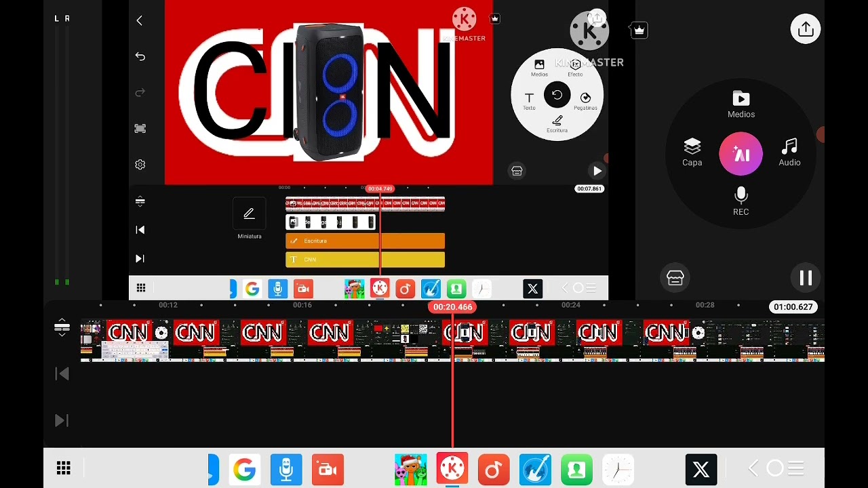Go back using the chevron in the preview editor
Screen dimensions: 868x488
(x=140, y=21)
